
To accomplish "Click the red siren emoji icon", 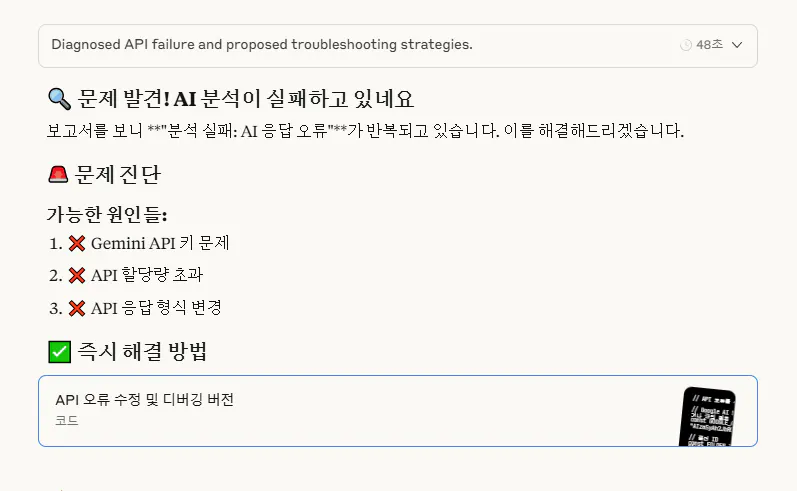I will pos(58,175).
